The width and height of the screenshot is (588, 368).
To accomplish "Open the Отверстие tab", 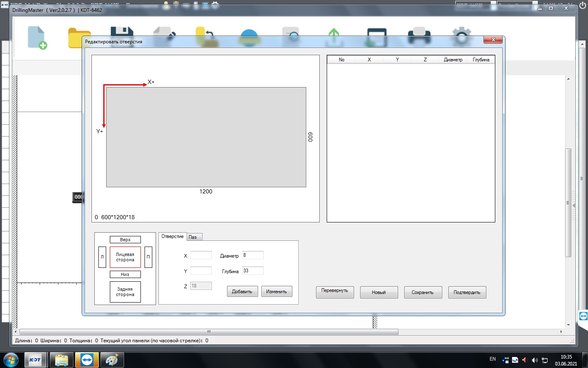I will point(172,237).
